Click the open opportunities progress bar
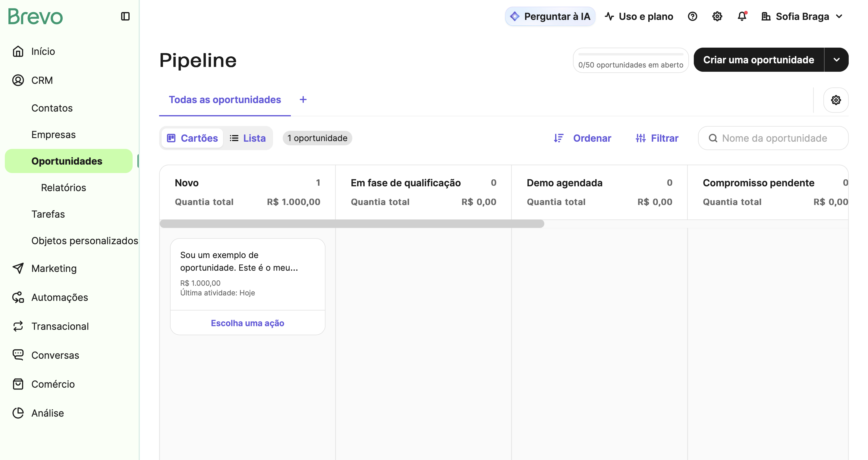This screenshot has height=460, width=868. click(x=631, y=54)
